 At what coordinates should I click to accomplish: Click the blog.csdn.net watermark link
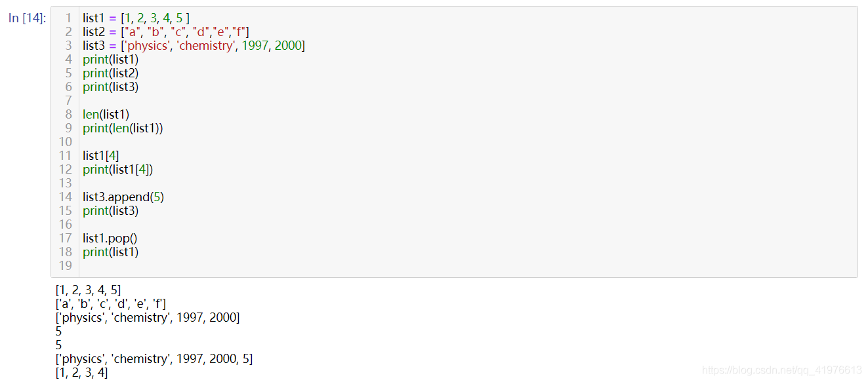pos(782,371)
